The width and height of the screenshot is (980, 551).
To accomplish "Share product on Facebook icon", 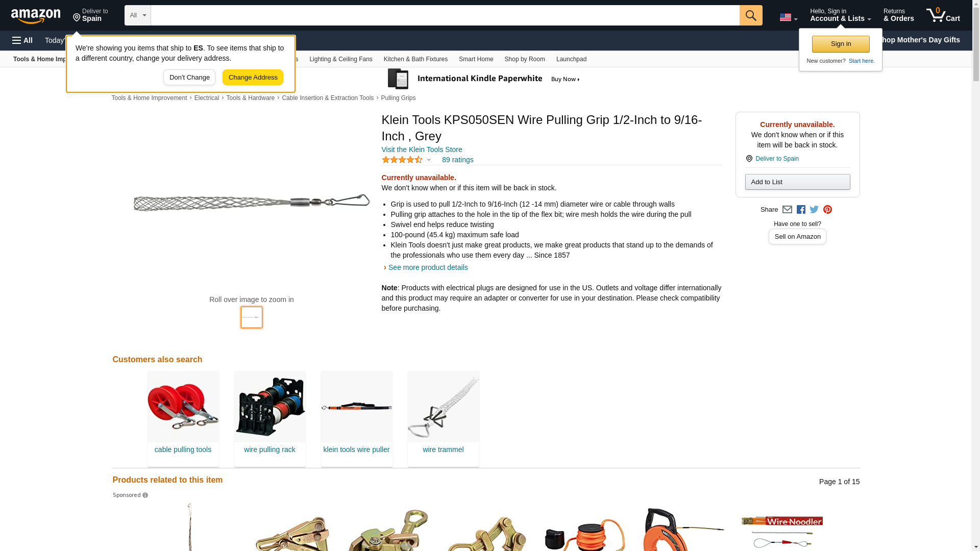I will pos(801,210).
